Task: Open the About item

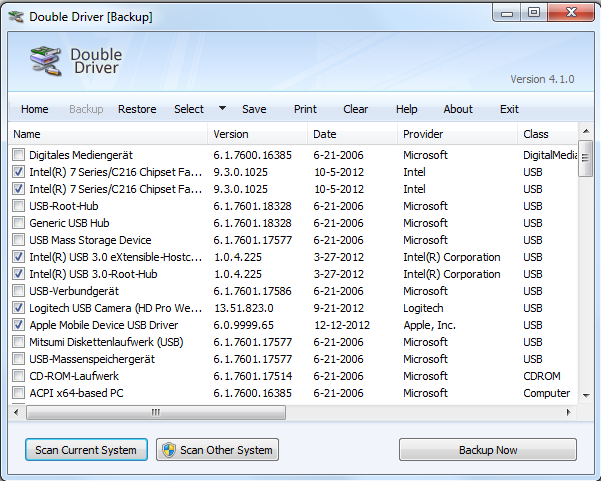Action: click(458, 109)
